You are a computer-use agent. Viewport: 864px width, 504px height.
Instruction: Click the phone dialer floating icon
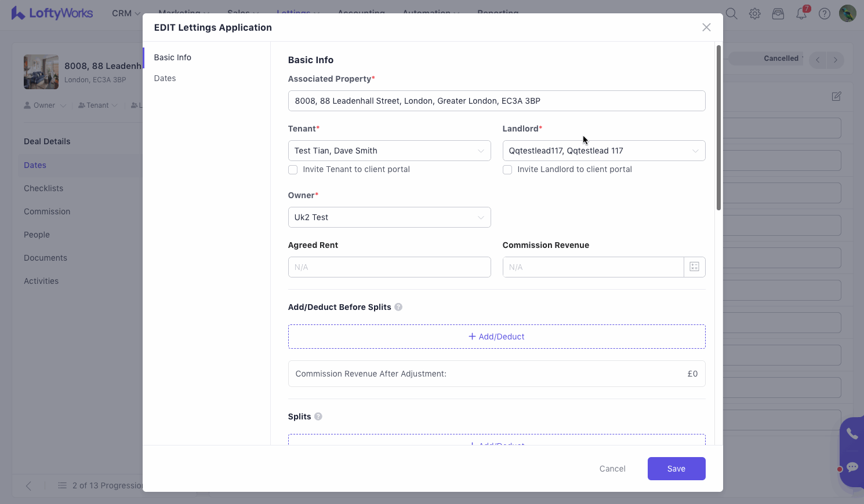(851, 433)
